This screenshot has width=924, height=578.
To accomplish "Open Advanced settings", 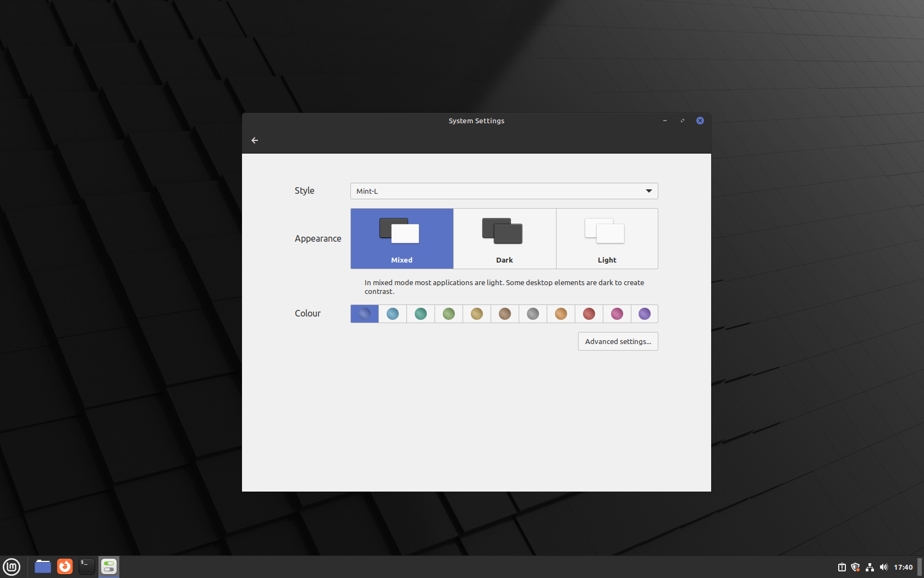I will tap(618, 341).
